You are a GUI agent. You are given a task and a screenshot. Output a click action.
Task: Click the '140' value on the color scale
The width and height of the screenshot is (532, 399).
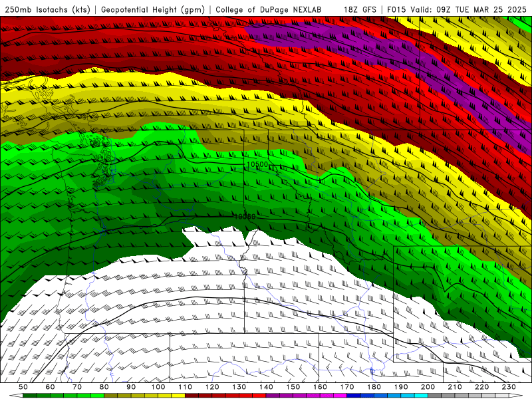266,387
